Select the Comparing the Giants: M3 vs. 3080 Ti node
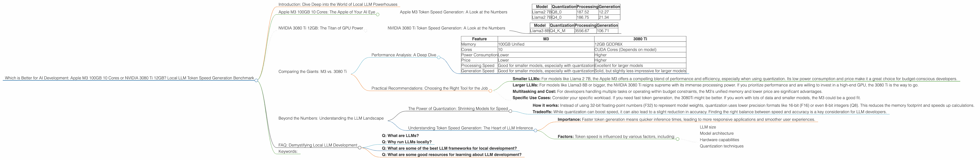The height and width of the screenshot is (160, 980). pos(312,72)
